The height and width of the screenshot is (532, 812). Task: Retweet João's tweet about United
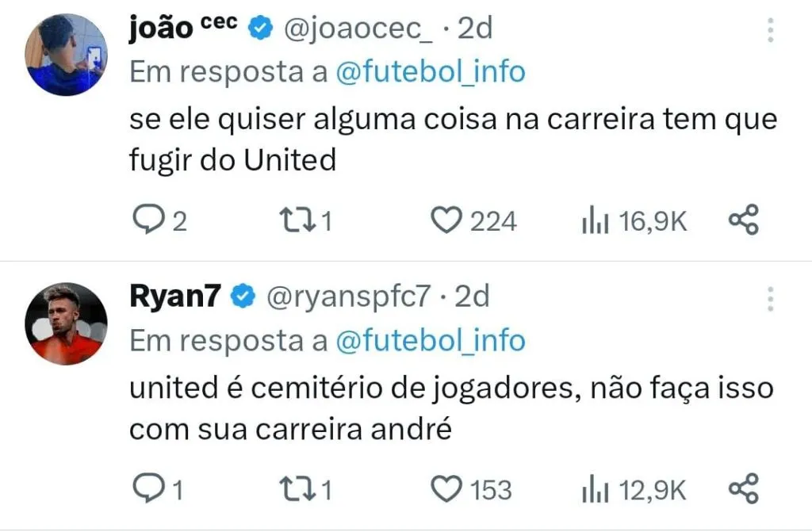pyautogui.click(x=300, y=220)
